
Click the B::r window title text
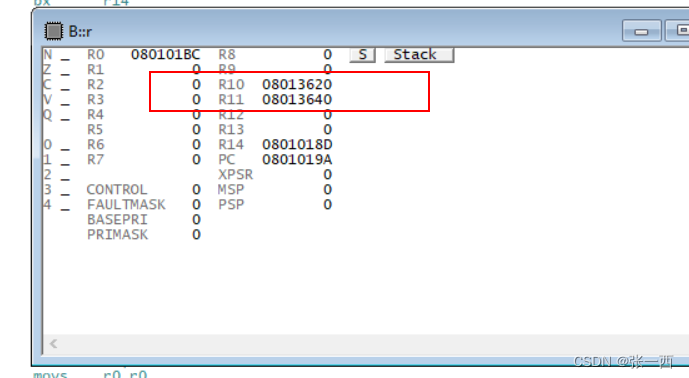coord(80,32)
